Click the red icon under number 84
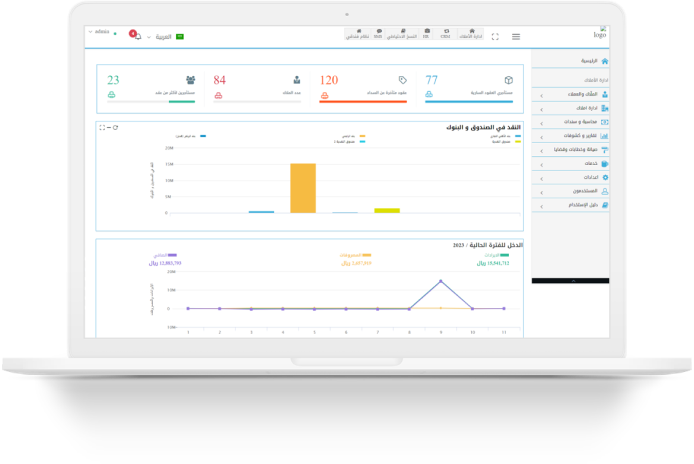Screen dimensions: 694x464 (x=218, y=96)
